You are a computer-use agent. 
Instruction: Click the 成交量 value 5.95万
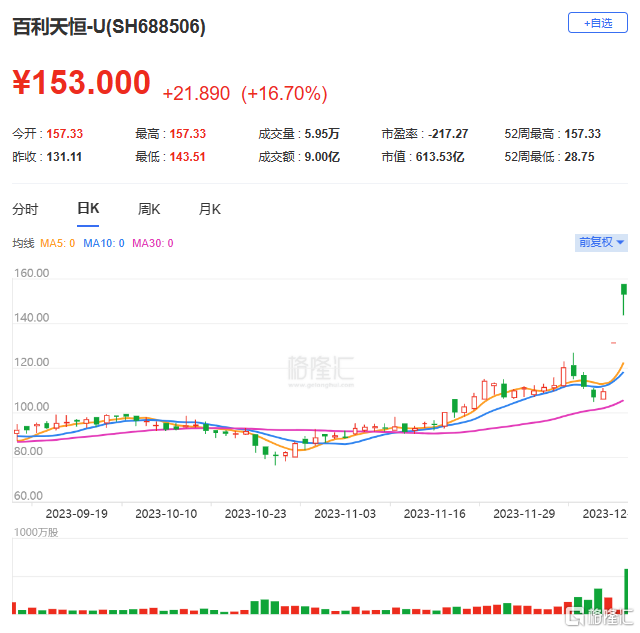[x=322, y=134]
